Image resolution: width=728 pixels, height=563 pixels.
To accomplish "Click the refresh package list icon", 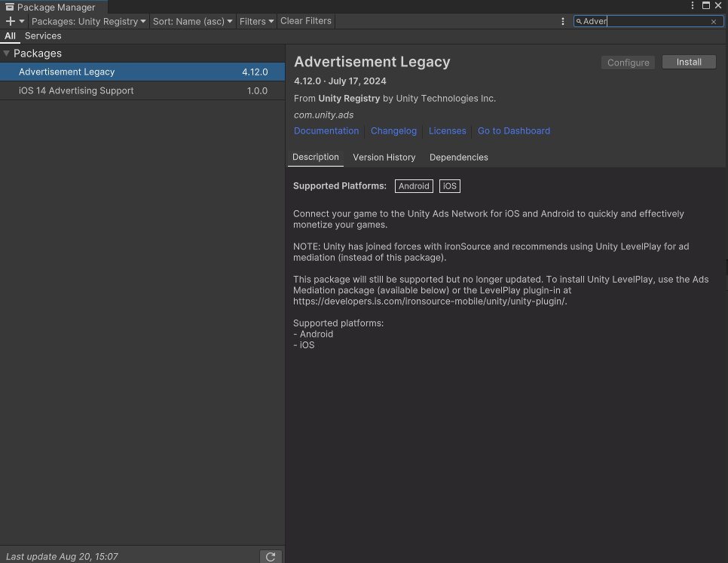I will click(271, 556).
